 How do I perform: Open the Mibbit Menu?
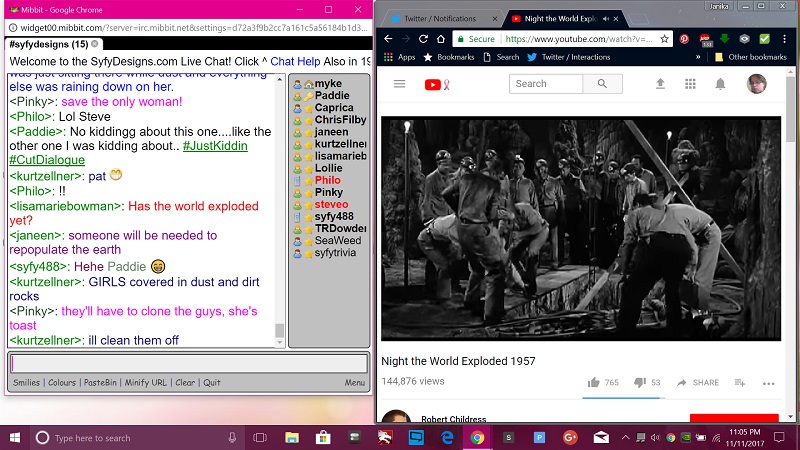click(x=355, y=383)
